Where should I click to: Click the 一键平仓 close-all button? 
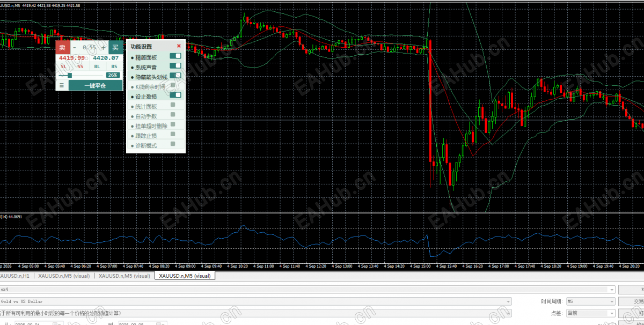click(96, 85)
